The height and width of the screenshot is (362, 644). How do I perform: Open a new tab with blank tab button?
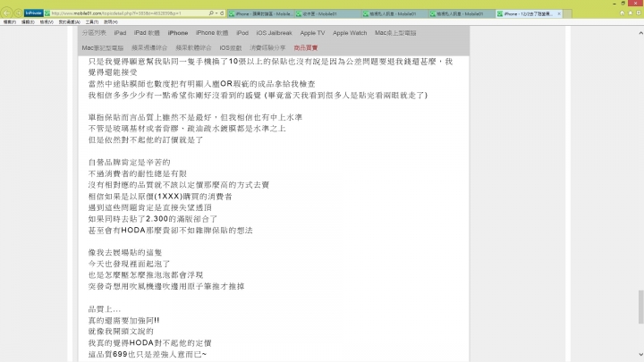(567, 13)
